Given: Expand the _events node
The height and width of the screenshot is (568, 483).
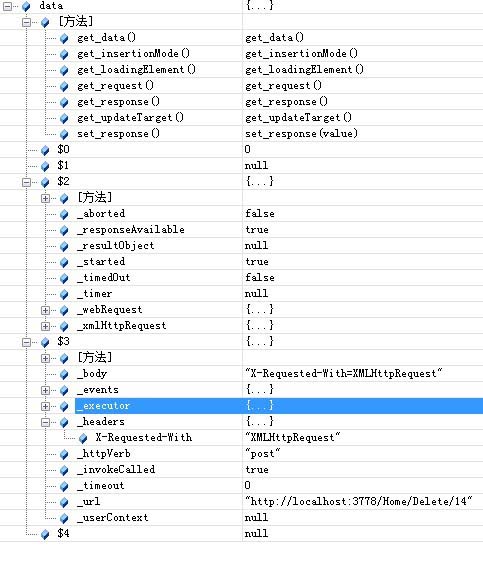Looking at the screenshot, I should (45, 390).
